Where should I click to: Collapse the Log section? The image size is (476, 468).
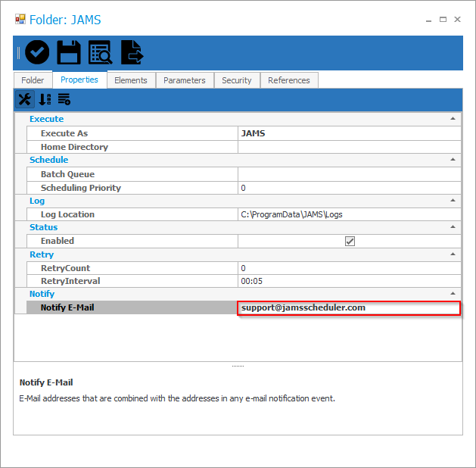click(453, 201)
